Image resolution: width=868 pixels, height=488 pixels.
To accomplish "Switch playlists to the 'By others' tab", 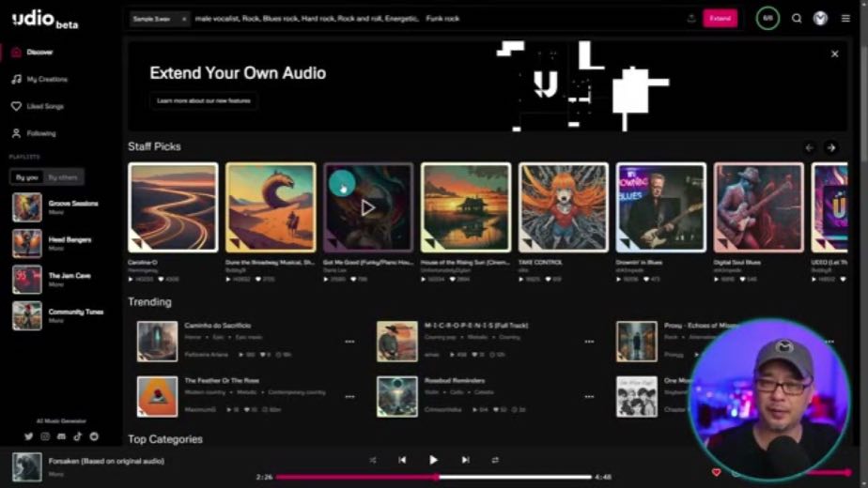I will [x=63, y=177].
